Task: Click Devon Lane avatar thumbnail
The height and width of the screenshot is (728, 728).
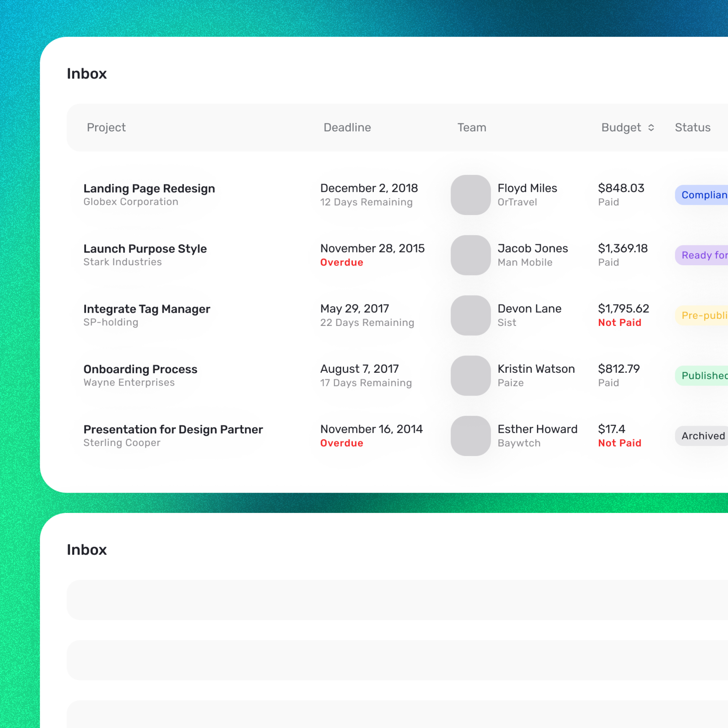Action: 470,315
